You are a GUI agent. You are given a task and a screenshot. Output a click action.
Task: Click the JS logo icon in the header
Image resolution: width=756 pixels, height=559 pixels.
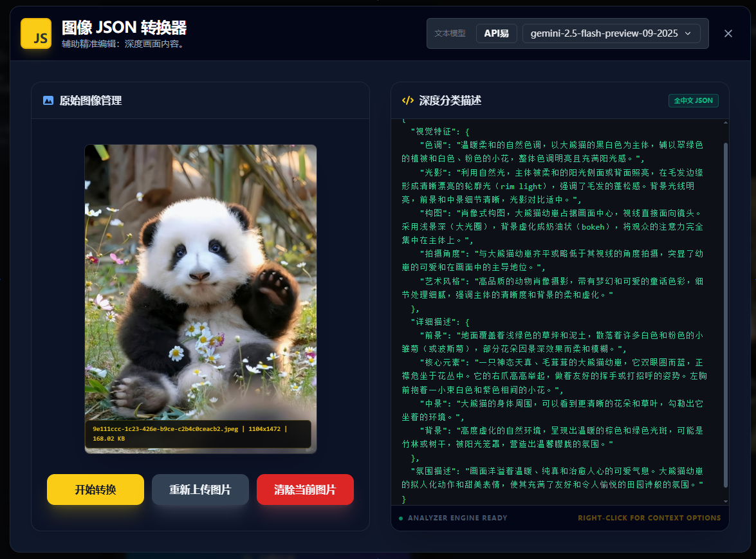pos(36,33)
